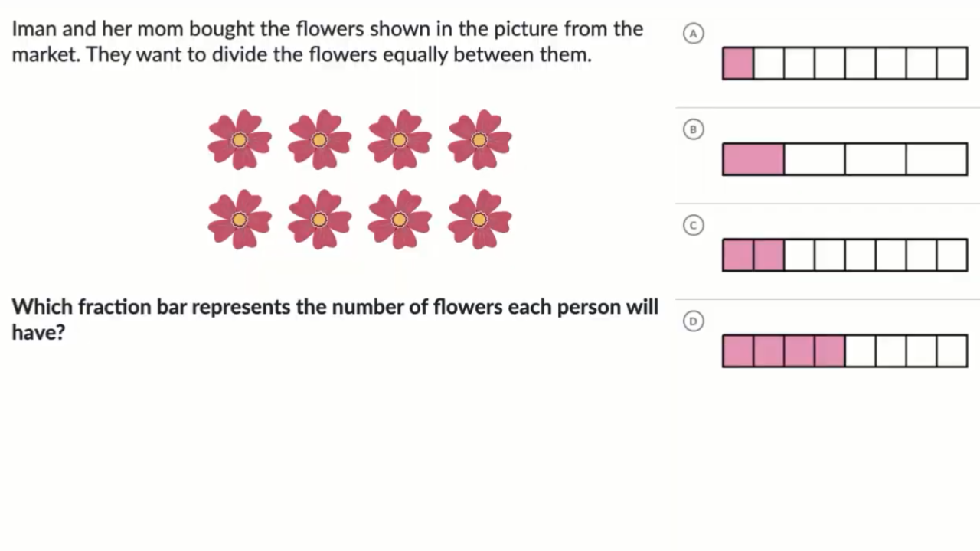The height and width of the screenshot is (551, 980).
Task: Click the third flower in the top row
Action: 399,139
